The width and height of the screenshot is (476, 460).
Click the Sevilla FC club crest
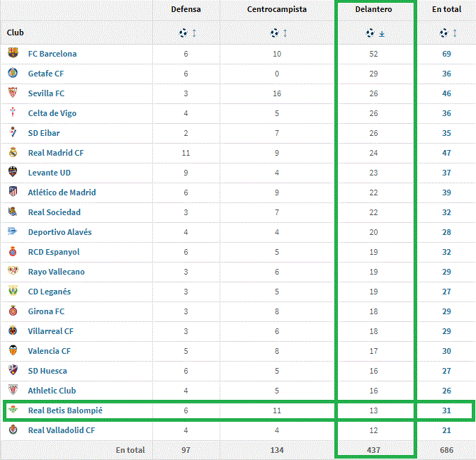pyautogui.click(x=13, y=93)
